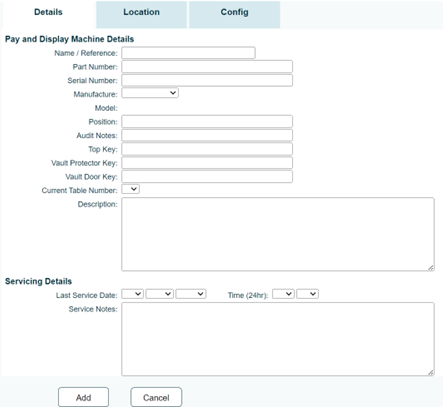The height and width of the screenshot is (407, 443).
Task: Focus the Part Number text box
Action: pyautogui.click(x=207, y=67)
